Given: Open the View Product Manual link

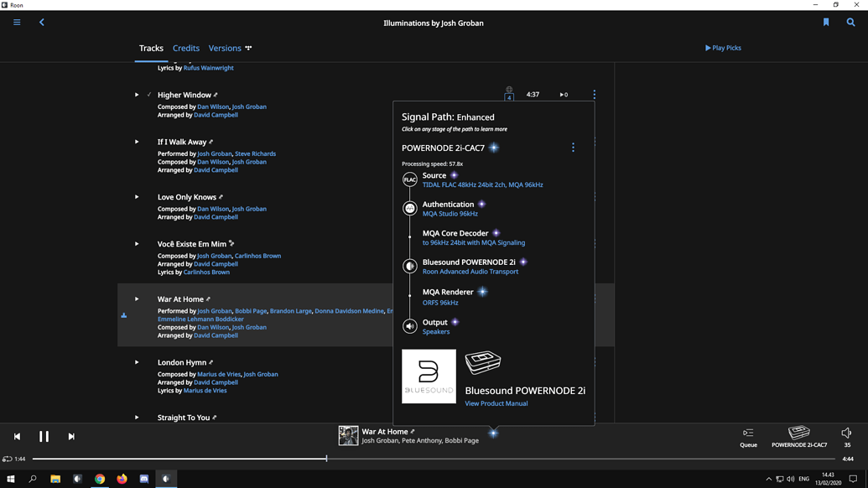Looking at the screenshot, I should [x=496, y=403].
